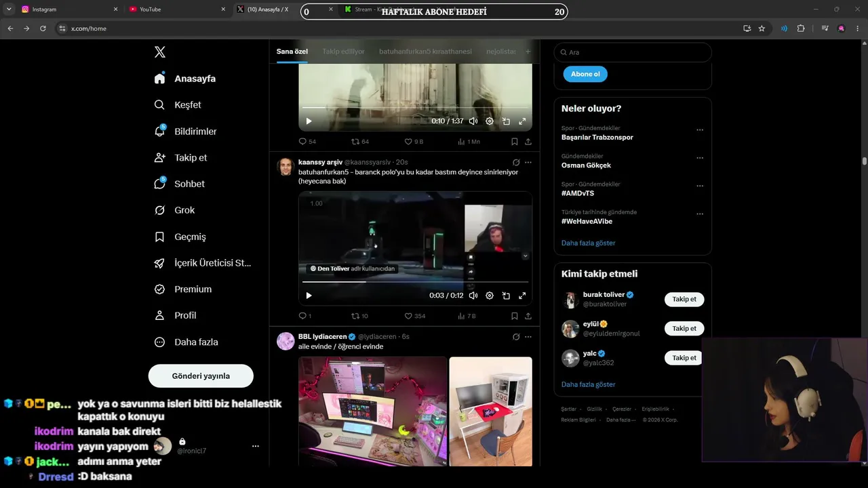This screenshot has height=488, width=868.
Task: Click the Abone ol button
Action: pos(585,74)
